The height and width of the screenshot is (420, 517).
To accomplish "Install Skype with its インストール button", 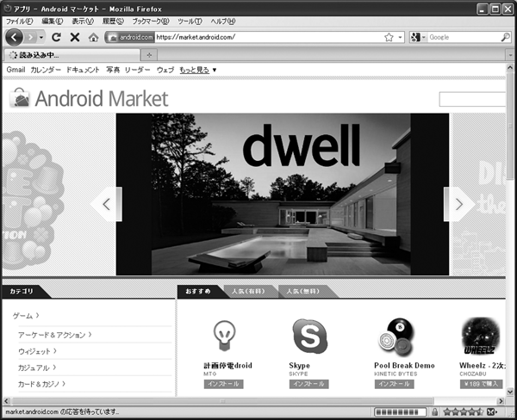I will 309,384.
